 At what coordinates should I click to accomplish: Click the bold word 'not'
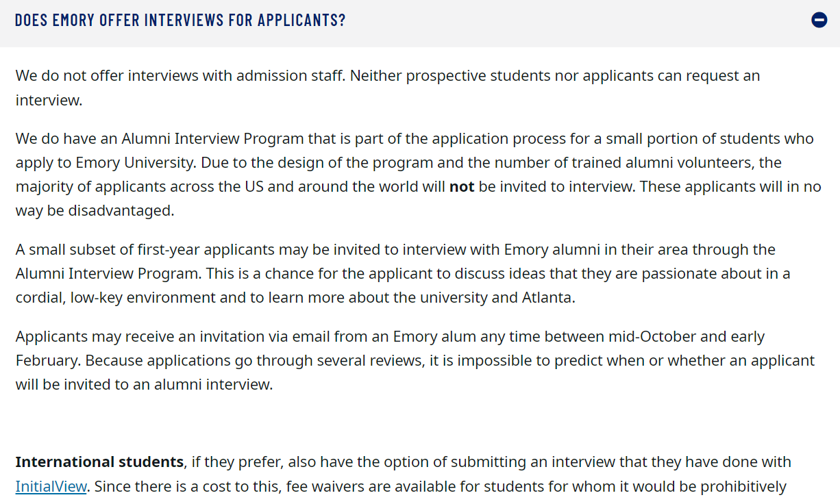462,187
